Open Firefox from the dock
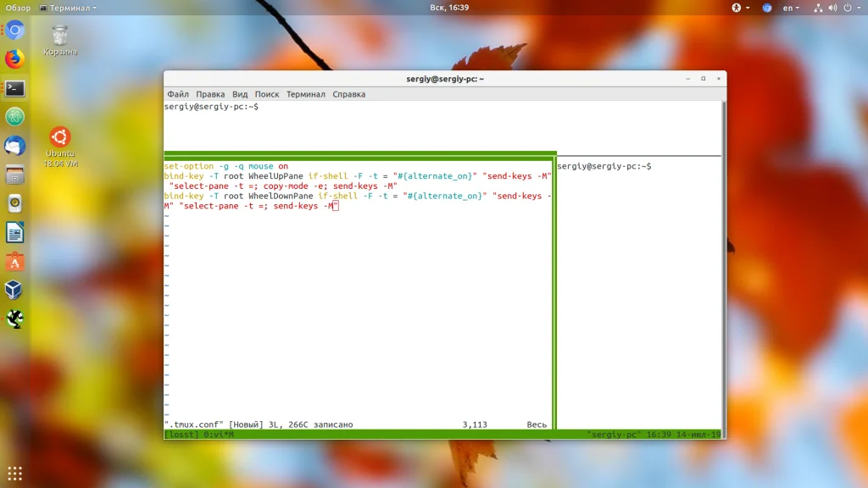 pyautogui.click(x=14, y=59)
